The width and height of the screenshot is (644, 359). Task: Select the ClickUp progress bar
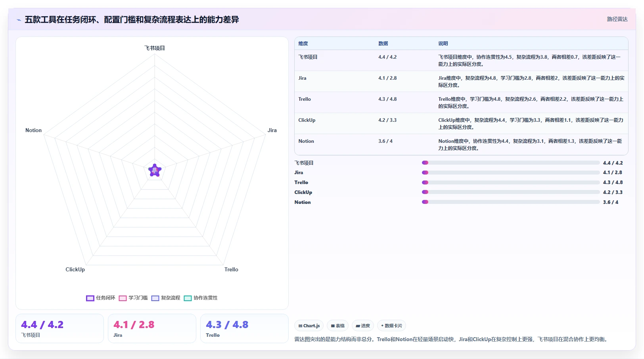[x=511, y=192]
